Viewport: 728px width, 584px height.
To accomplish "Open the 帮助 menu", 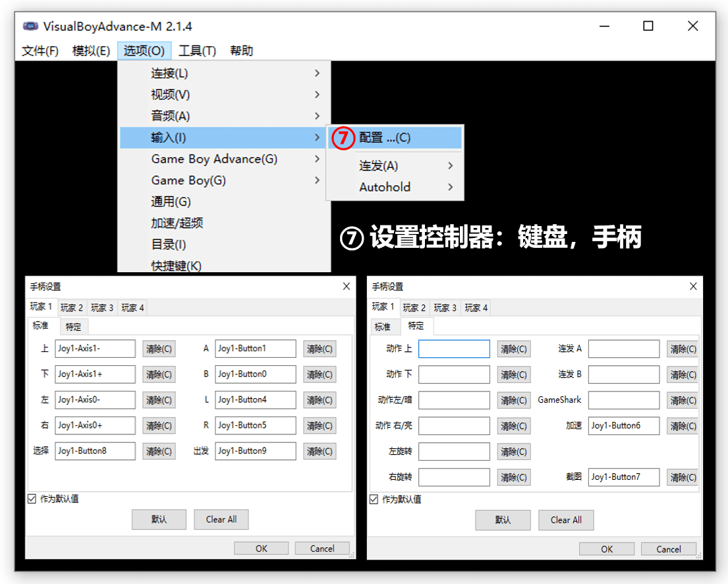I will pyautogui.click(x=241, y=51).
